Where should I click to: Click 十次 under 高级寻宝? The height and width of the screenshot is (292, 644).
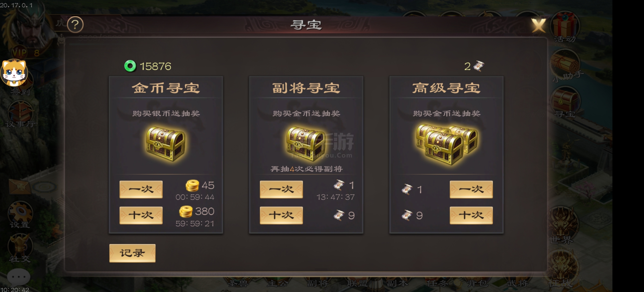[x=471, y=215]
